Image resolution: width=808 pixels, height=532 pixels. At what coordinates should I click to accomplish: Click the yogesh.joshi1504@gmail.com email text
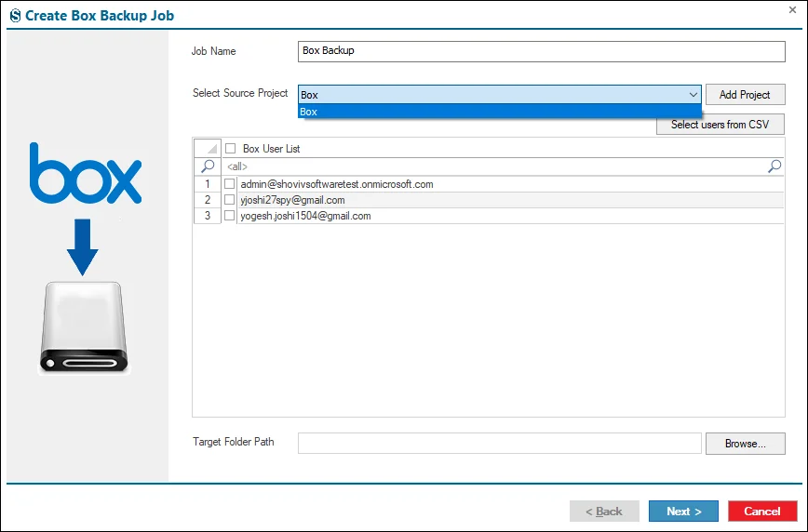[305, 217]
